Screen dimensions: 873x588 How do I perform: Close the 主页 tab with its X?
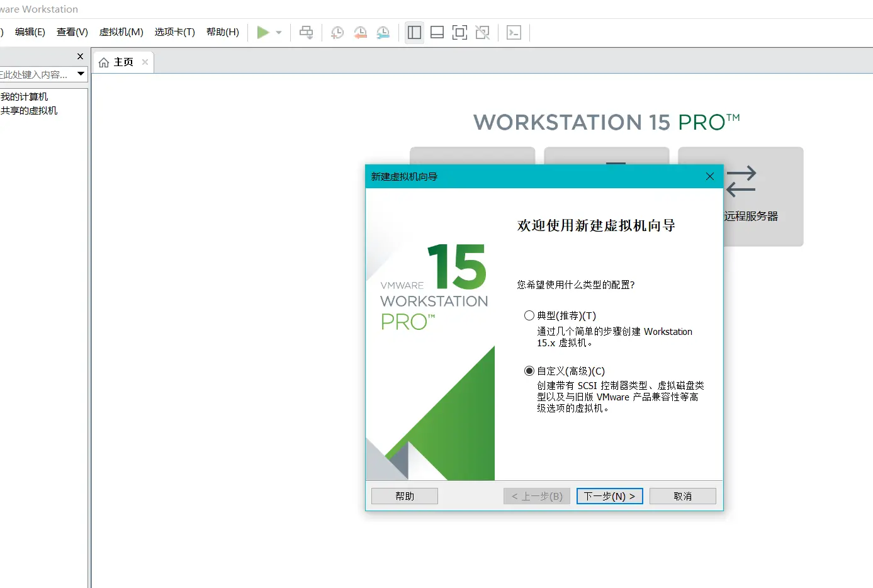145,62
